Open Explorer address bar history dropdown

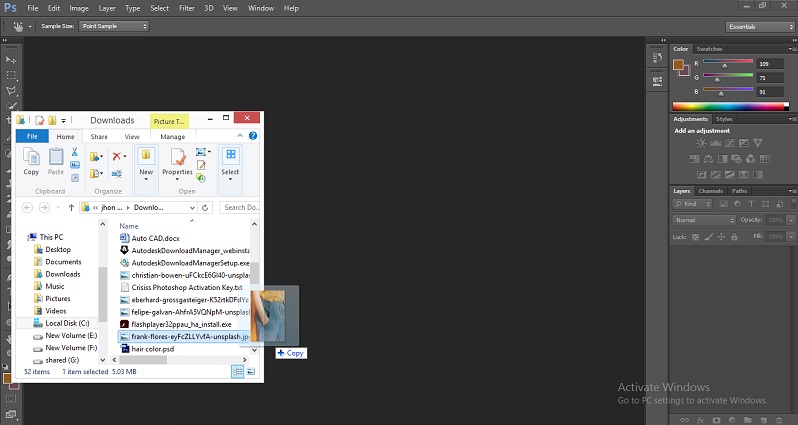pyautogui.click(x=192, y=208)
